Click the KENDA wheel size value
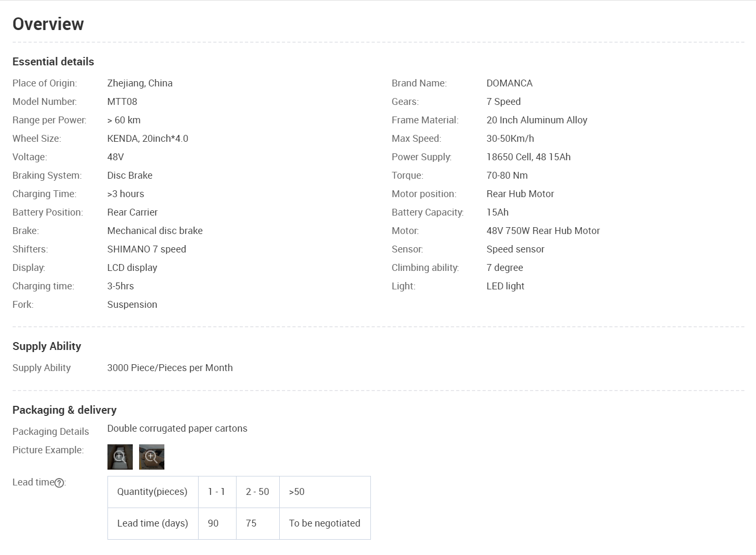Screen dimensions: 756x555 pos(148,139)
